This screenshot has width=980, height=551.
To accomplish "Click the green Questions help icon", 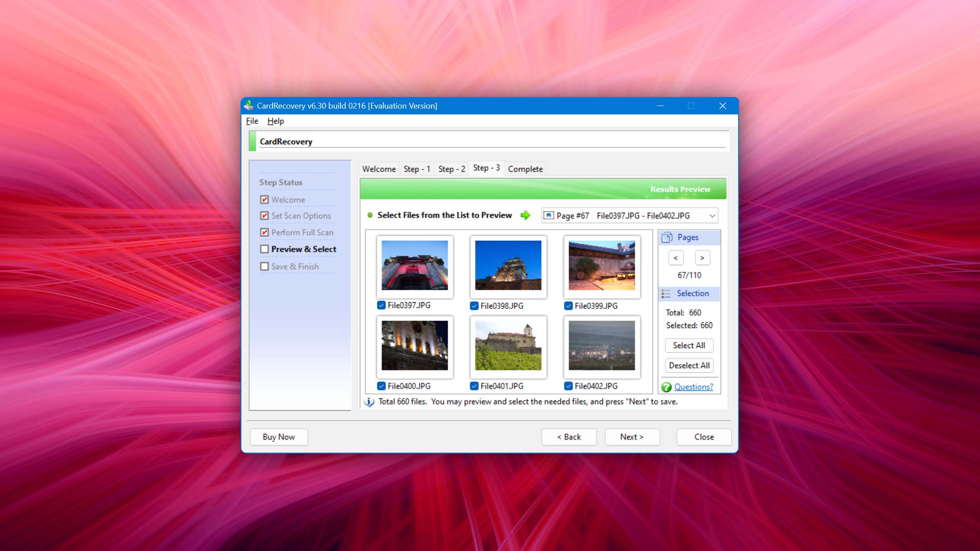I will pos(666,387).
